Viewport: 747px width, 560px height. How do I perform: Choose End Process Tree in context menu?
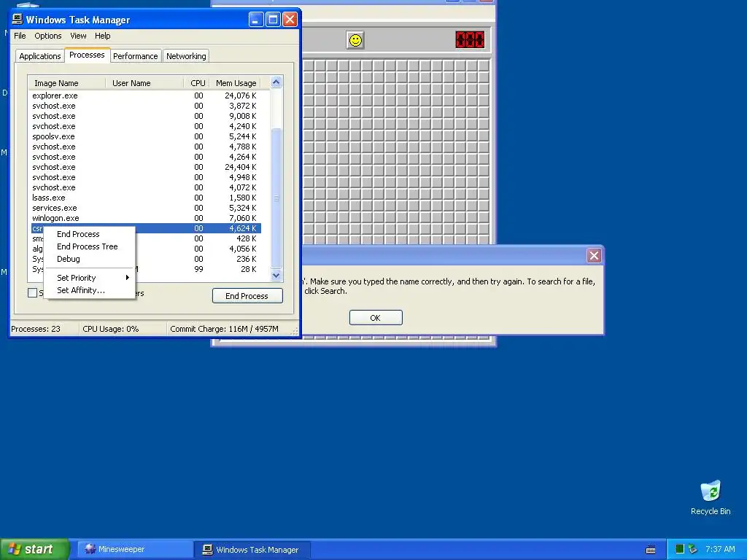pos(89,246)
